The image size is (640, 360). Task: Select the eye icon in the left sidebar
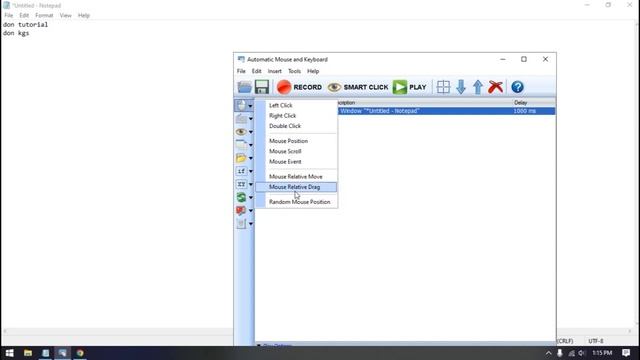point(241,132)
